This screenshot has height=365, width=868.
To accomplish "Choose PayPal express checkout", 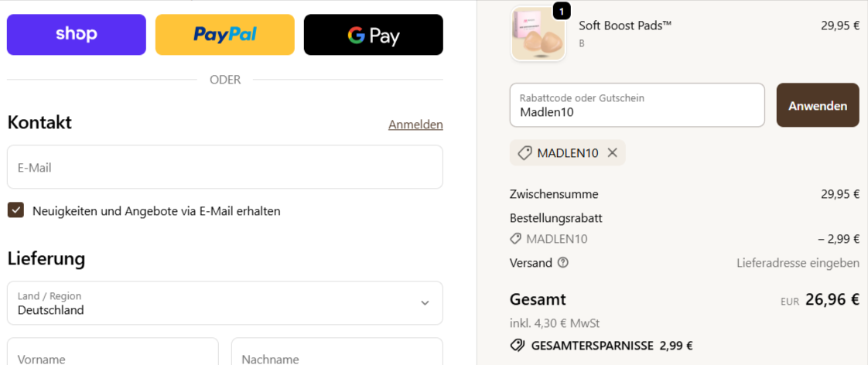I will [224, 35].
